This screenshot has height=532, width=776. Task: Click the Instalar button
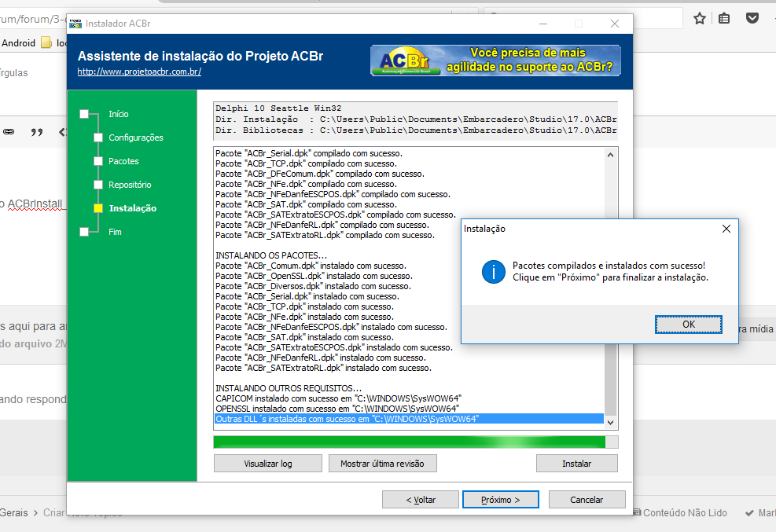(576, 464)
